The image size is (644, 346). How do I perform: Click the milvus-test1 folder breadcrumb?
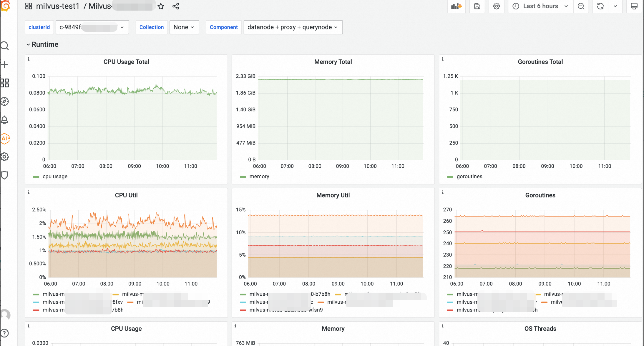tap(58, 6)
